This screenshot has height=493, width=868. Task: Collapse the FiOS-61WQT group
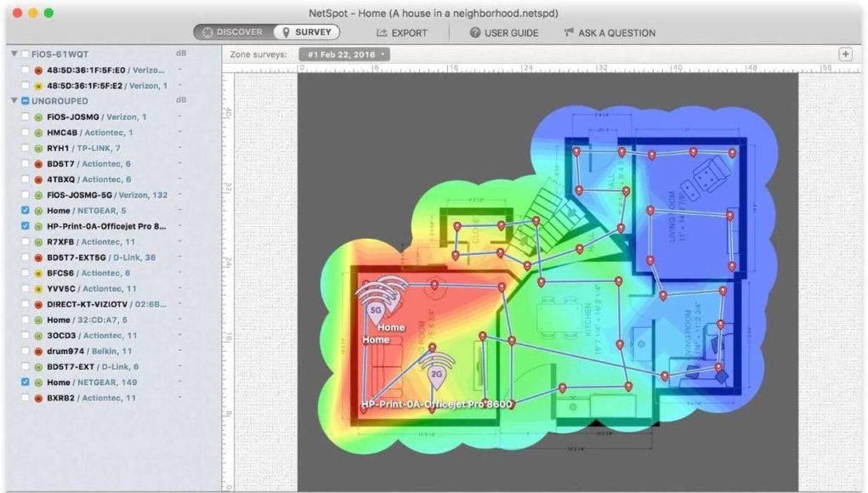coord(14,54)
